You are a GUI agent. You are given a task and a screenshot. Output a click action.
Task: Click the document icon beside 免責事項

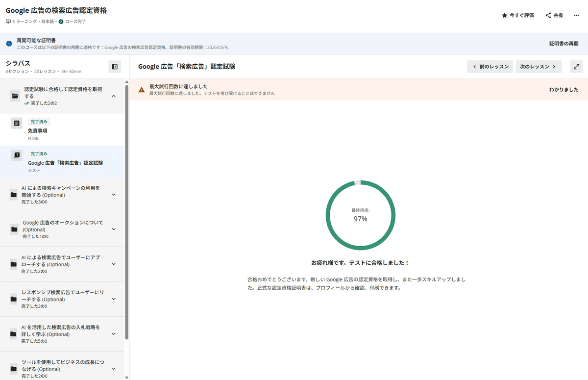tap(17, 124)
